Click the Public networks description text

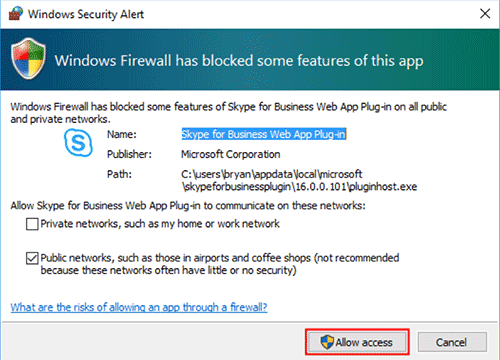point(220,264)
